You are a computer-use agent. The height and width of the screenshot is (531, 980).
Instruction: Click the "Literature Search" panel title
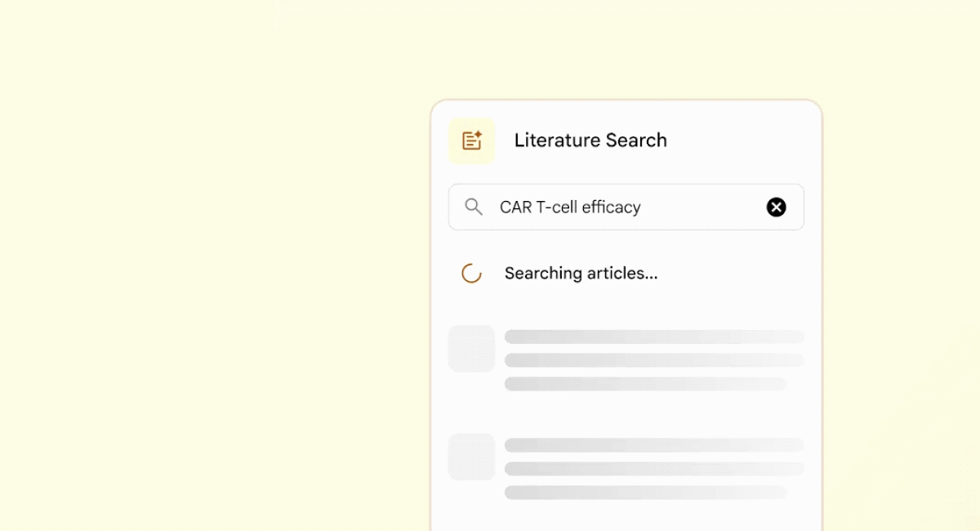click(590, 141)
